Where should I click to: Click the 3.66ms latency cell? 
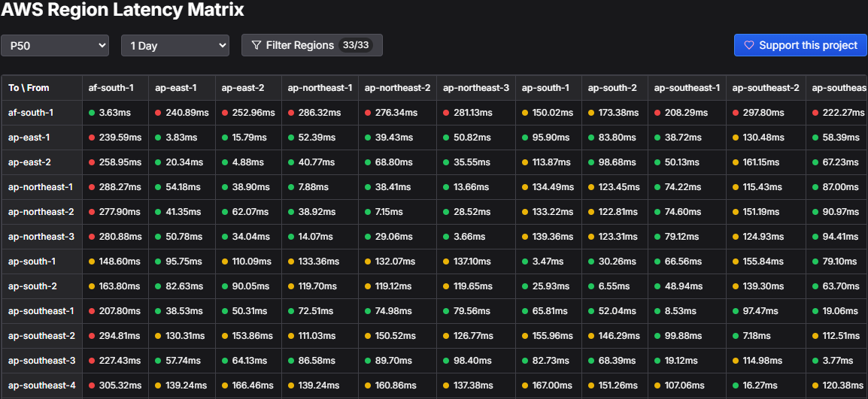click(x=476, y=237)
